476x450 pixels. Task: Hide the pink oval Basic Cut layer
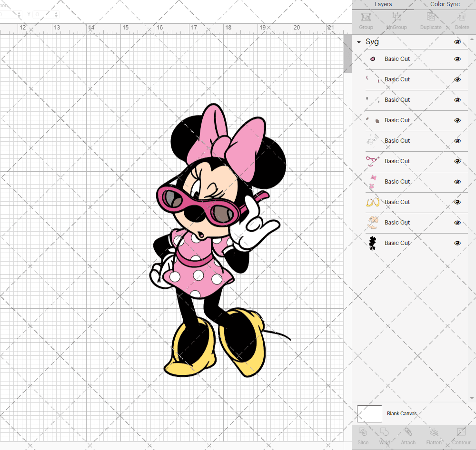[x=457, y=59]
